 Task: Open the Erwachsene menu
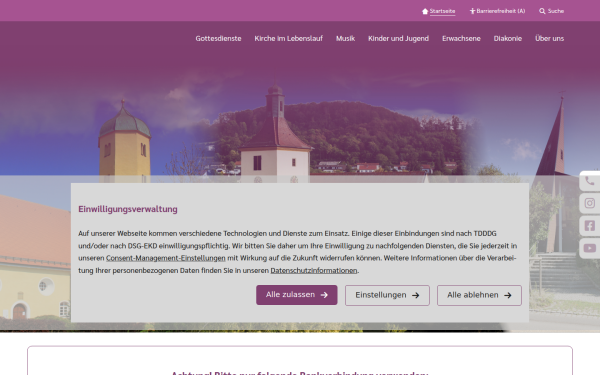[x=461, y=38]
